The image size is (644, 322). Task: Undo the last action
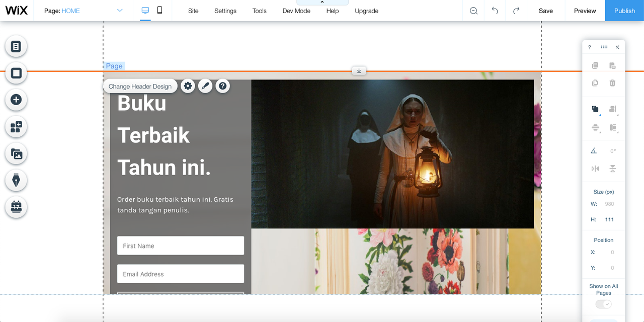coord(495,11)
